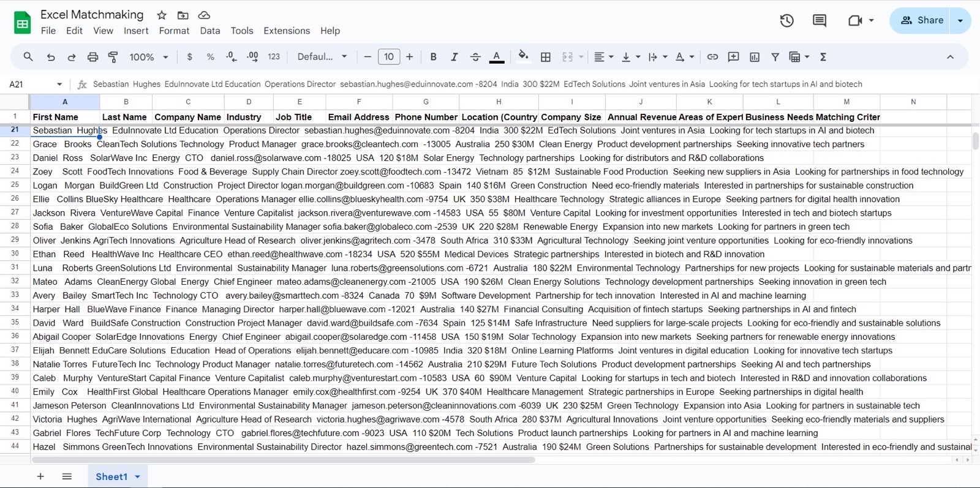Open the text color picker
The image size is (980, 488).
497,57
